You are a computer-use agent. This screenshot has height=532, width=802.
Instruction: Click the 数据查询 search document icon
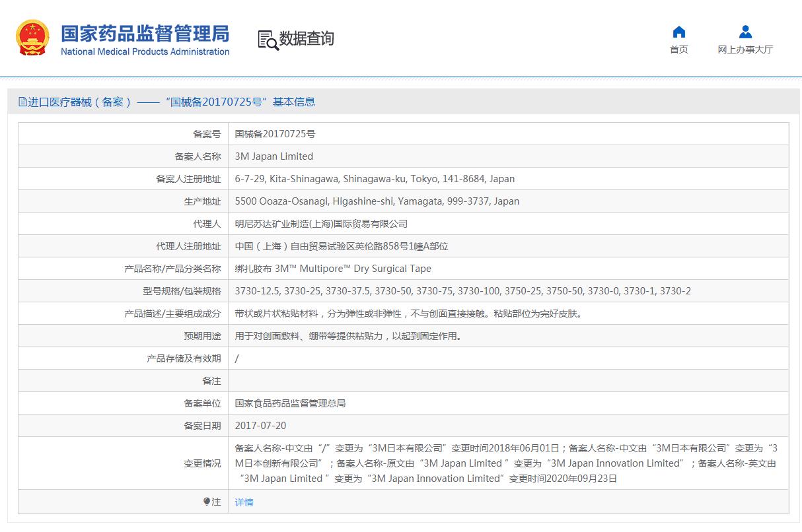[268, 40]
